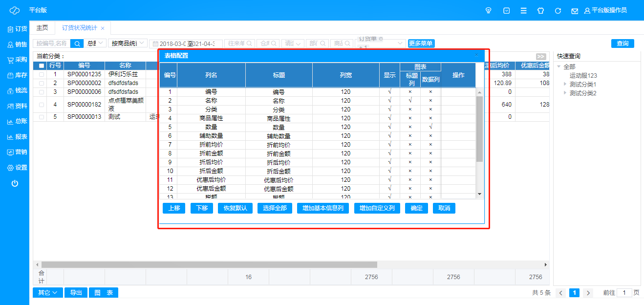This screenshot has height=305, width=644.
Task: Open the mail messages icon
Action: (x=575, y=10)
